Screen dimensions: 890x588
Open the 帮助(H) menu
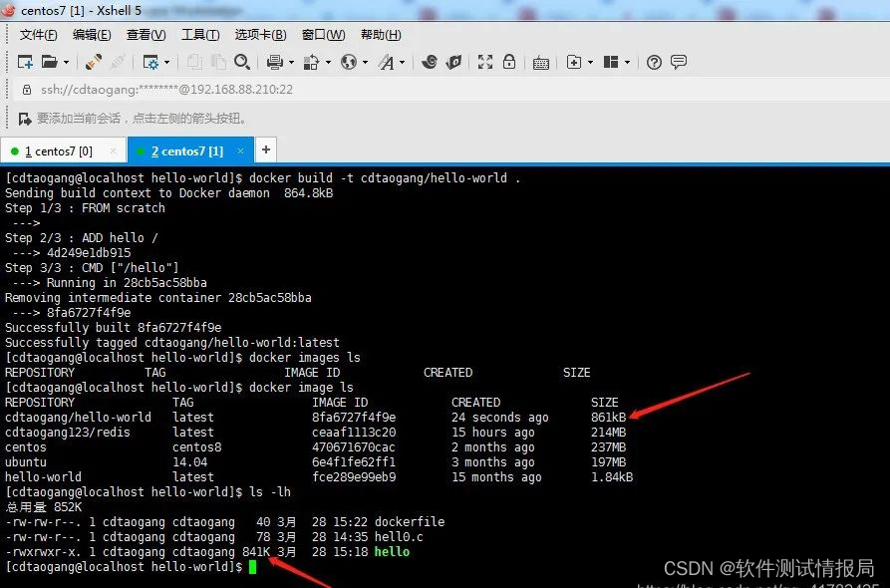click(381, 35)
